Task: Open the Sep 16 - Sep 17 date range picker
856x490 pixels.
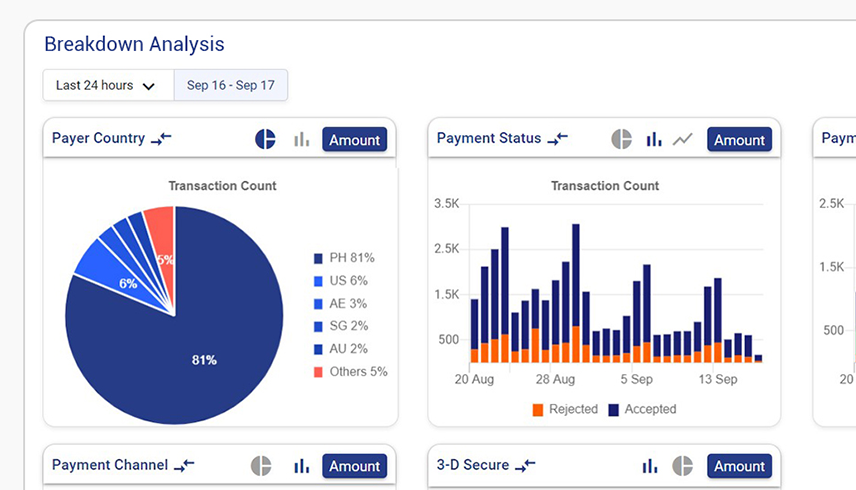Action: click(x=231, y=85)
